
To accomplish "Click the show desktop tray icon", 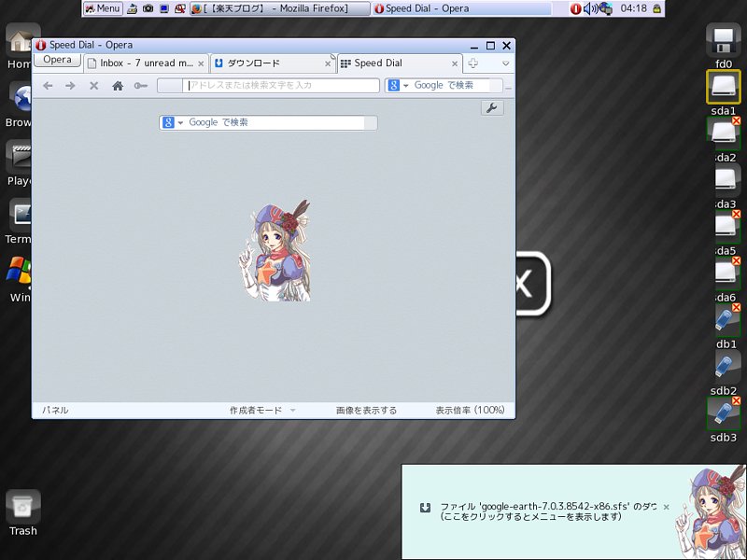I will (x=133, y=8).
